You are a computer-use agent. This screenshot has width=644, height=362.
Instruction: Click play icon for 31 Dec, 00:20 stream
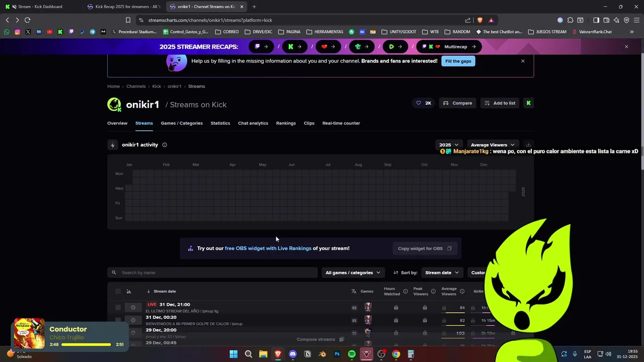[133, 320]
